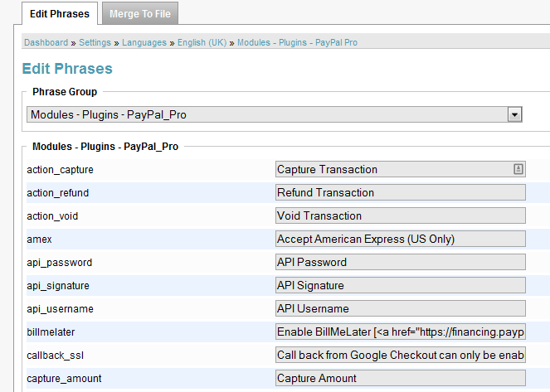Click the Capture Transaction input field
Screen dimensions: 550x392
(400, 170)
